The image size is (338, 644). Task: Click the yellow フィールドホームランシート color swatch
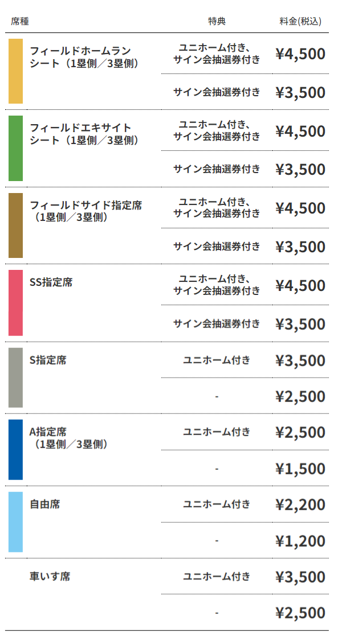point(15,71)
